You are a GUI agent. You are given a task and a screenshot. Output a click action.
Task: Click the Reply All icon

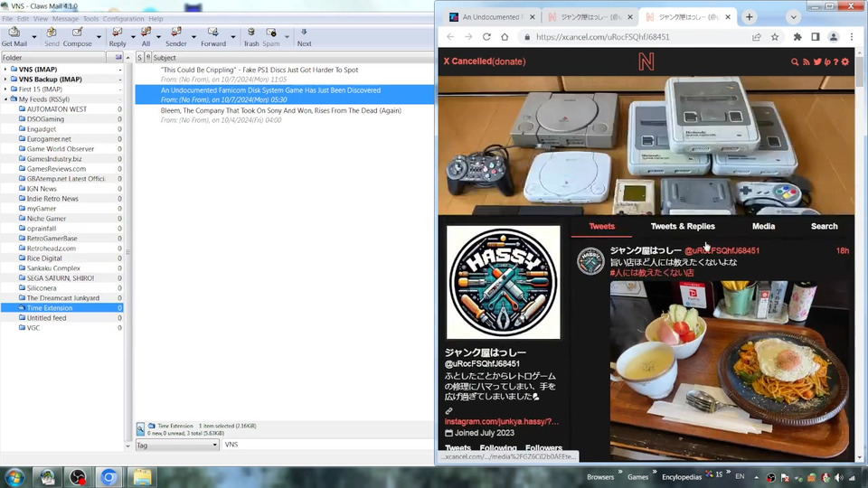pos(146,36)
